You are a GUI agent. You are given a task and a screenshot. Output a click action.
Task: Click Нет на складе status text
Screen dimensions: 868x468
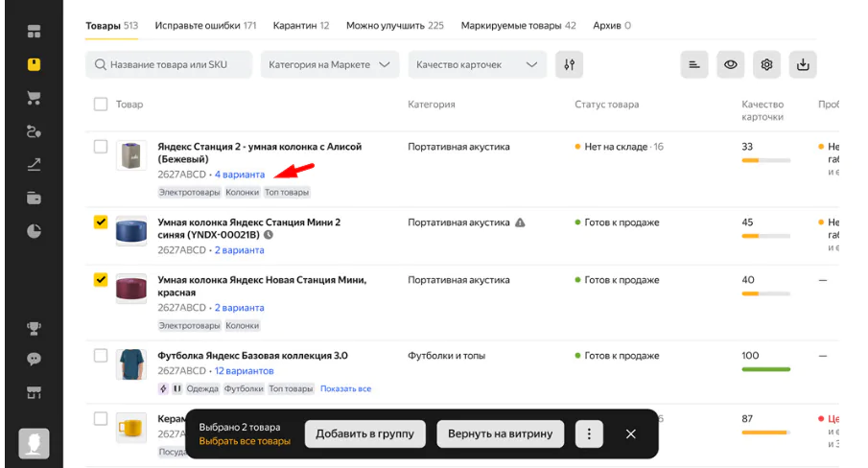tap(616, 147)
